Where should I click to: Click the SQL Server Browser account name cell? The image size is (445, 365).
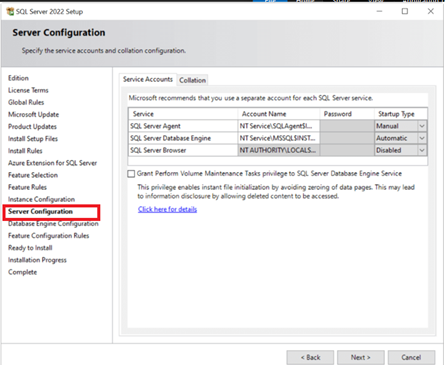click(x=279, y=150)
